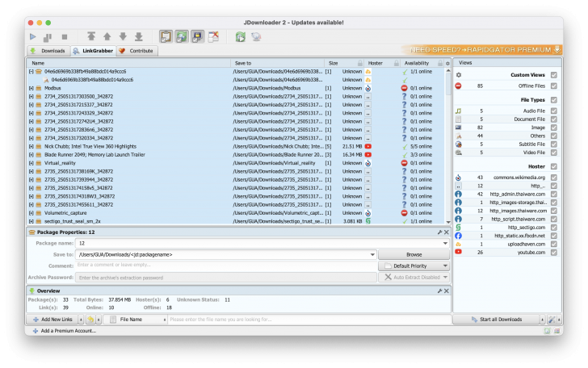Click the stop downloads square icon
588x368 pixels.
tap(65, 37)
